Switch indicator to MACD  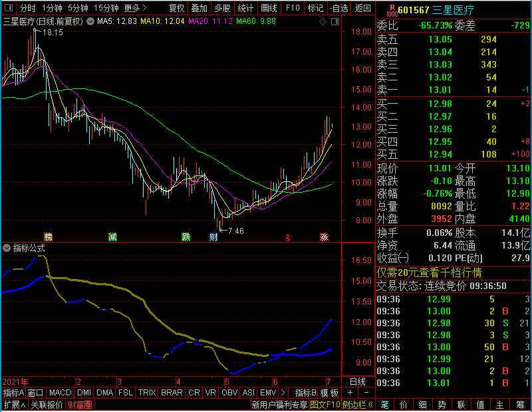[60, 393]
